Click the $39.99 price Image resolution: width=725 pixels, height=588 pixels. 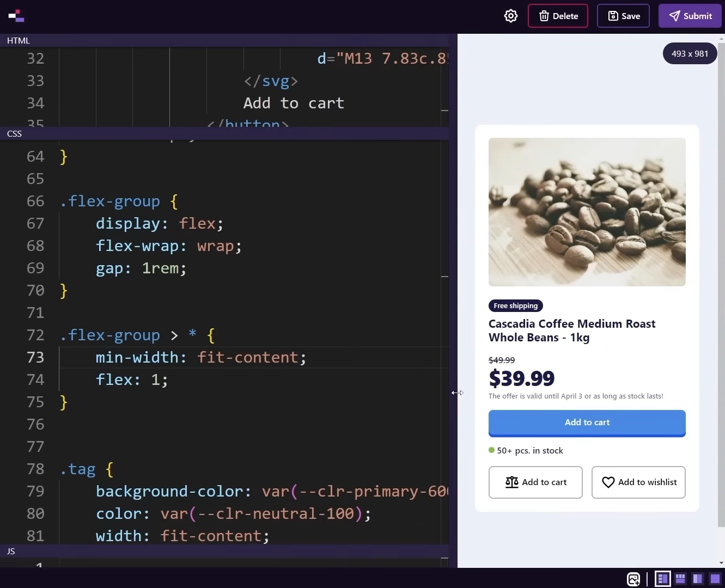click(x=522, y=378)
